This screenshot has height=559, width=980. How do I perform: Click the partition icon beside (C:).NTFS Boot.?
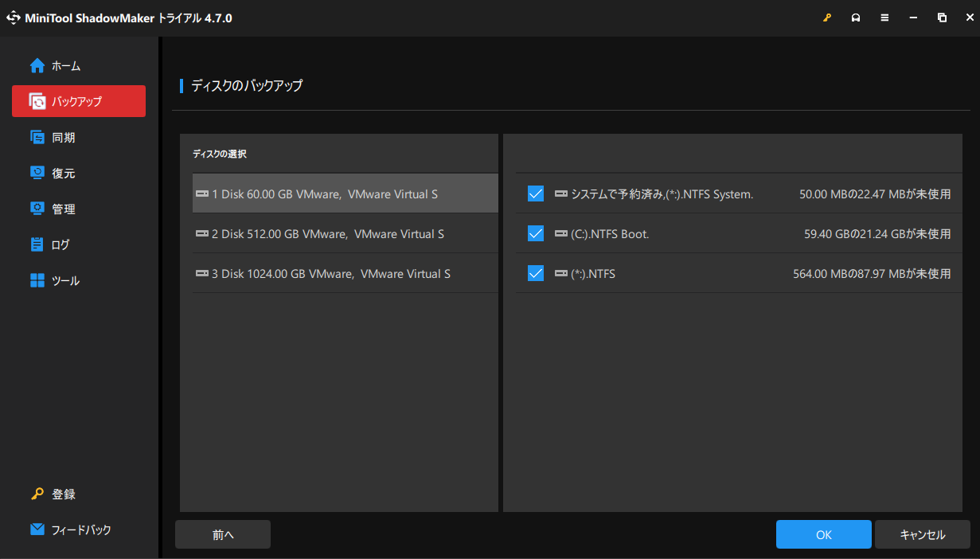561,234
